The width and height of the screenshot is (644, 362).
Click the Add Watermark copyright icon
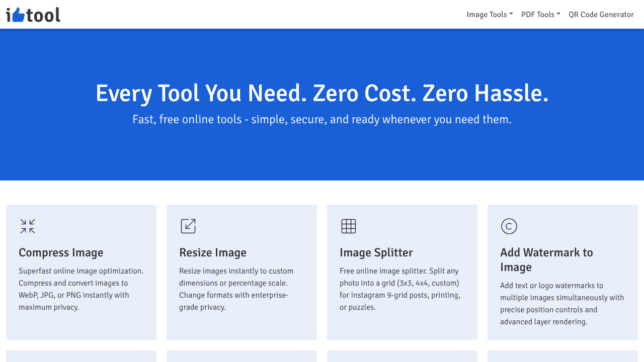509,226
